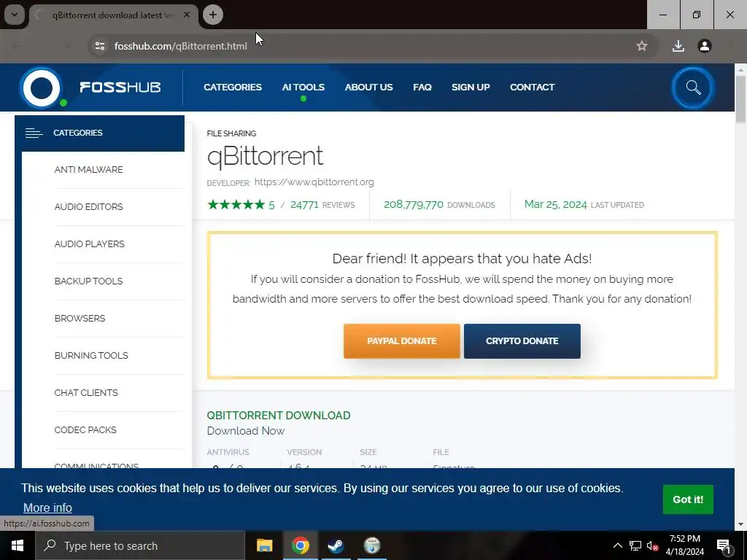
Task: Select CHAT CLIENTS category
Action: [x=86, y=392]
